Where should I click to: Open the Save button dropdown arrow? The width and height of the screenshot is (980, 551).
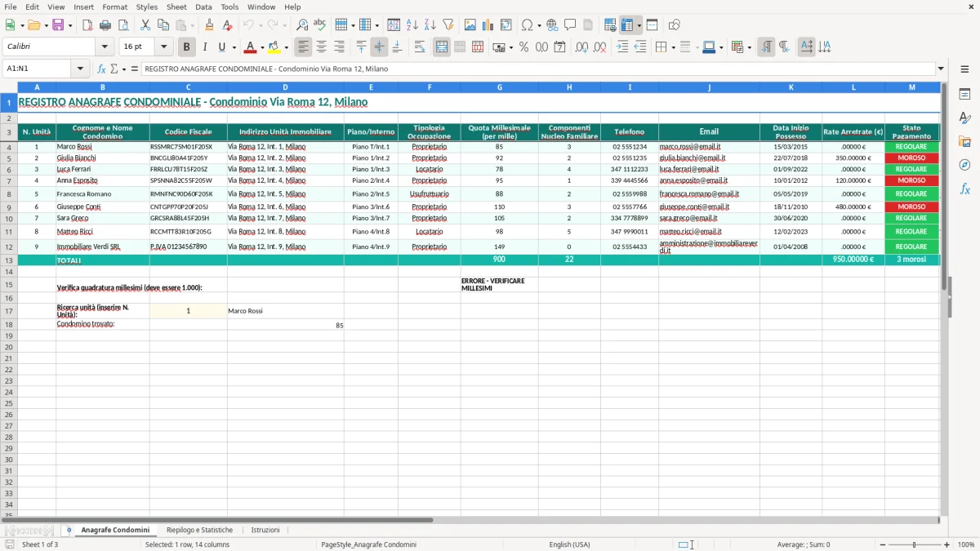[70, 25]
